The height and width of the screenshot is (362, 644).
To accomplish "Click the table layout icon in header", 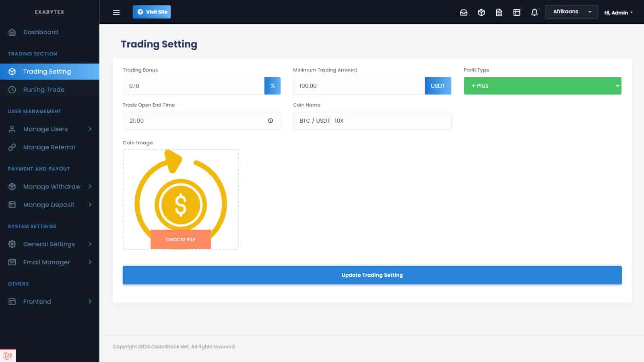I will pos(516,12).
